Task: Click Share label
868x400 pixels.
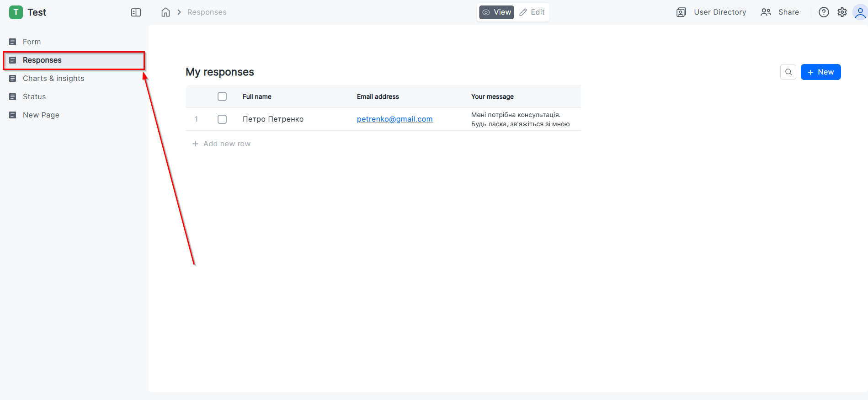Action: (788, 12)
